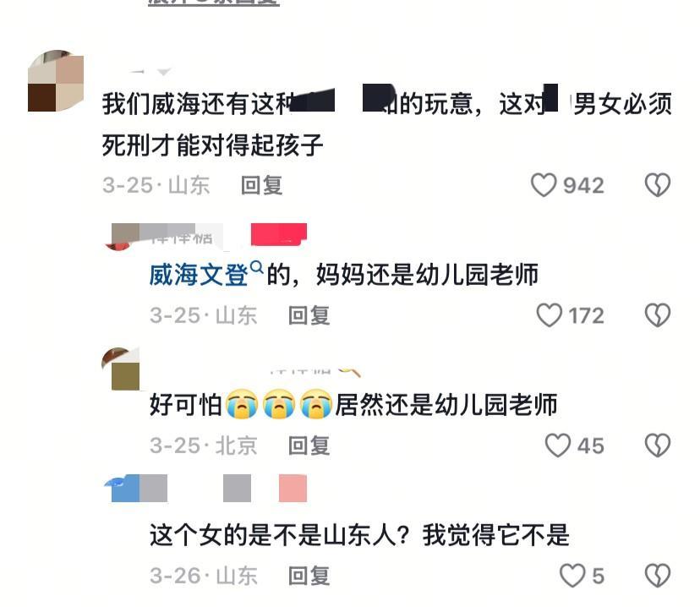Viewport: 700px width, 607px height.
Task: Dislike the Beijing reply with 45 likes
Action: pos(658,445)
